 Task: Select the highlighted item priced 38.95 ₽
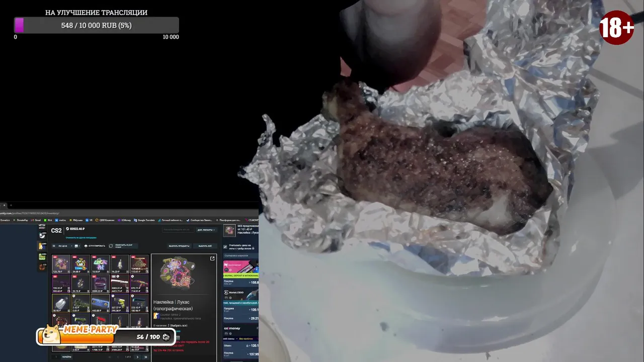[61, 303]
